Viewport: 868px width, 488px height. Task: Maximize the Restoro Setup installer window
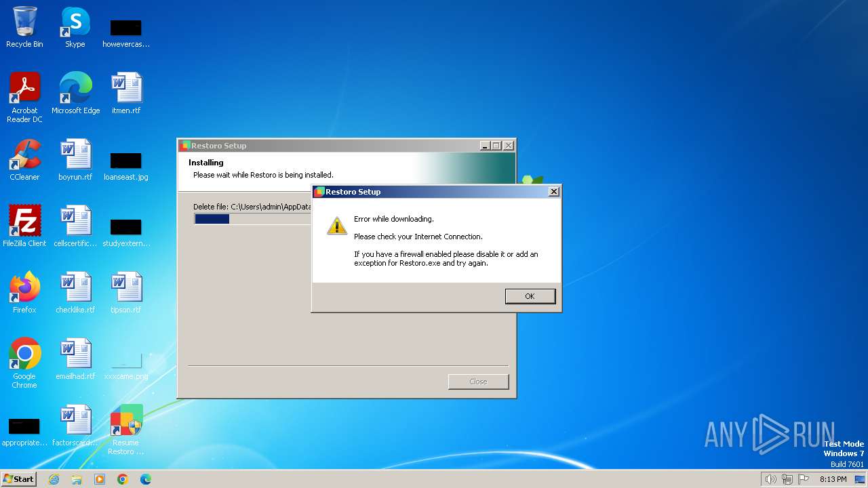click(x=496, y=146)
